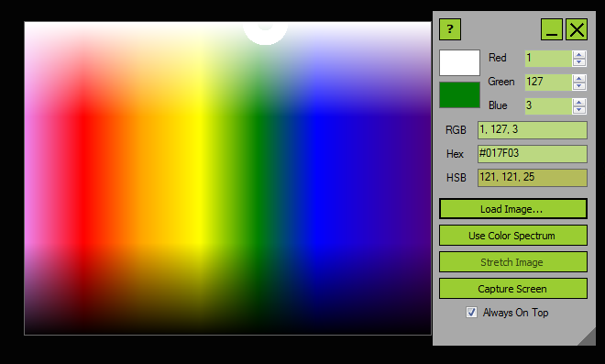Click inside the color spectrum area
Screen dimensions: 605x364
tap(227, 179)
